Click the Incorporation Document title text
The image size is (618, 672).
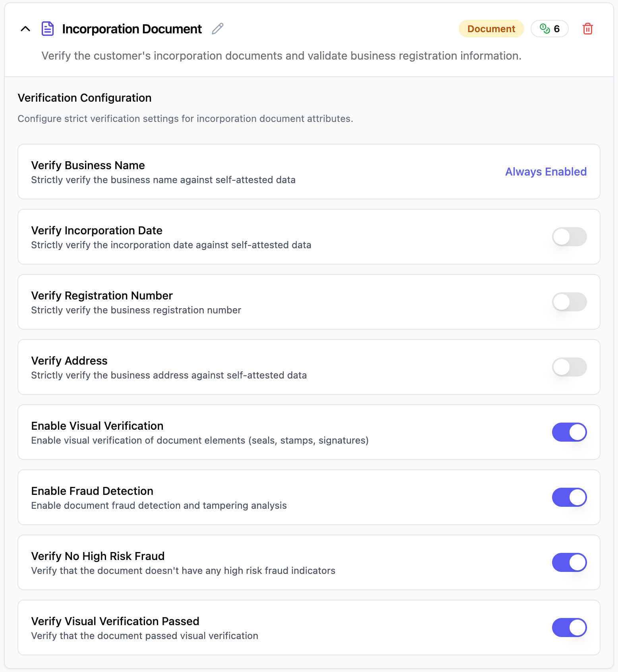click(x=132, y=29)
